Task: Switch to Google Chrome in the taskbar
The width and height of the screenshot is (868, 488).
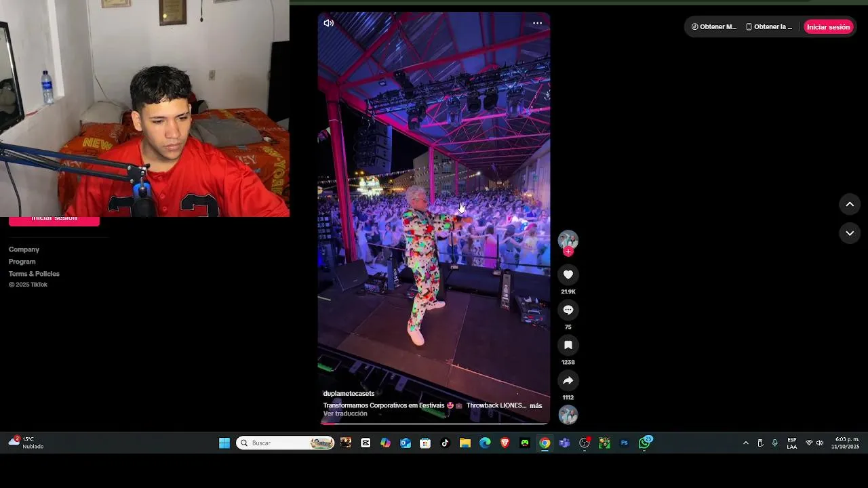Action: point(545,443)
